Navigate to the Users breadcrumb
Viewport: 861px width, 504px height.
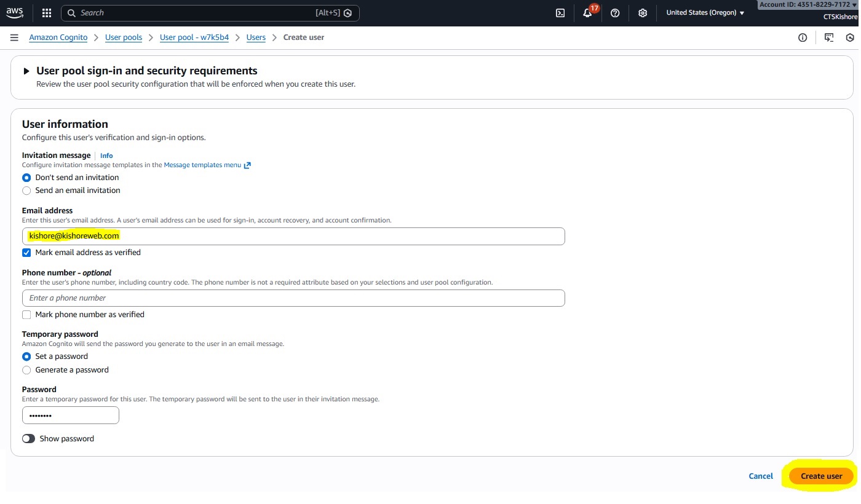pos(256,37)
